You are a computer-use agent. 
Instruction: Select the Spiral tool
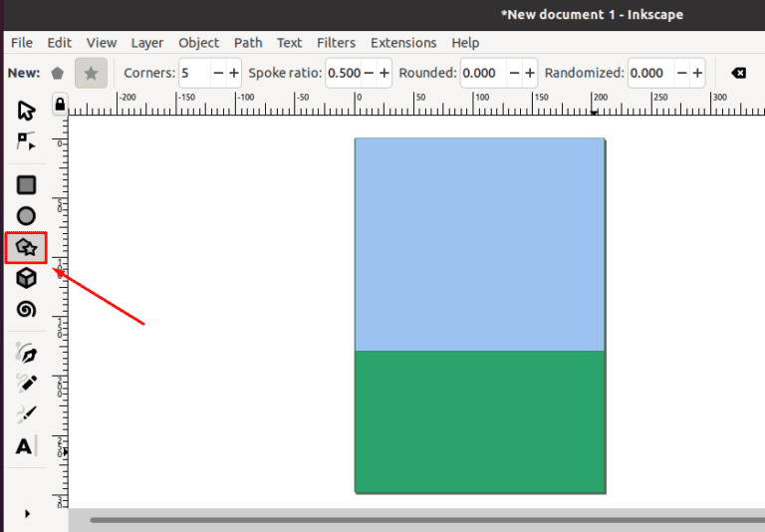26,310
